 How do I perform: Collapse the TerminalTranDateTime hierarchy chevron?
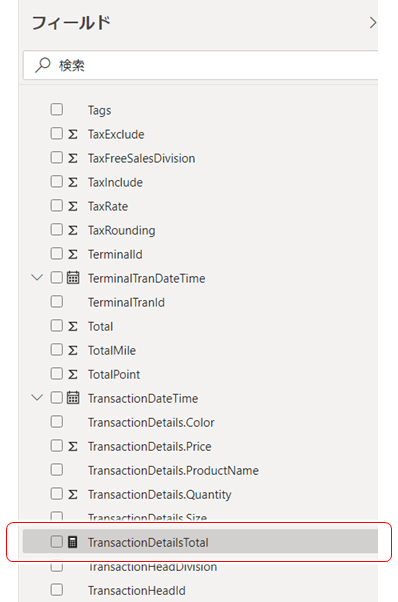coord(37,277)
